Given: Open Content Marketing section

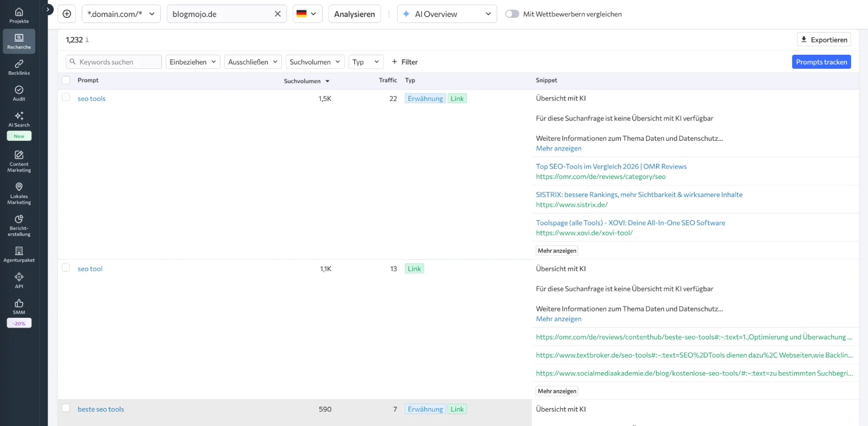Looking at the screenshot, I should [x=19, y=161].
